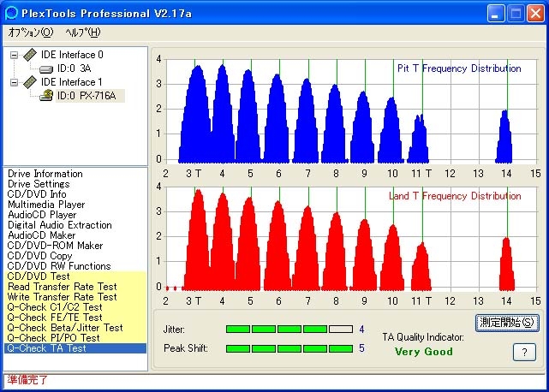
Task: Open Read Transfer Rate Test
Action: [61, 287]
